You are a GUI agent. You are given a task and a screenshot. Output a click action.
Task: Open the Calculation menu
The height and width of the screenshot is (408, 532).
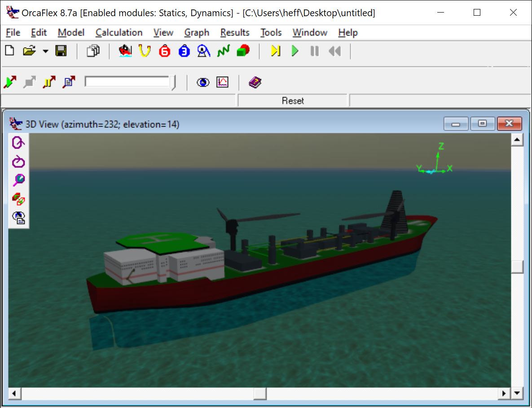pos(119,32)
